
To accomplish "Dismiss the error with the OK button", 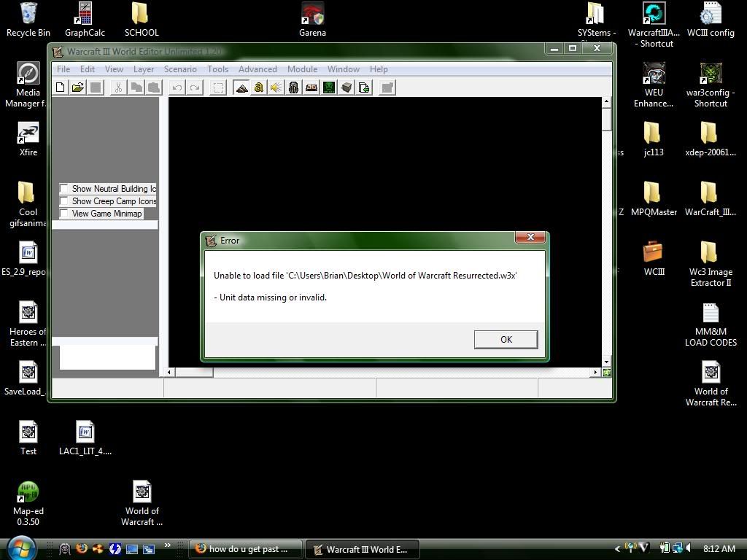I will tap(506, 340).
